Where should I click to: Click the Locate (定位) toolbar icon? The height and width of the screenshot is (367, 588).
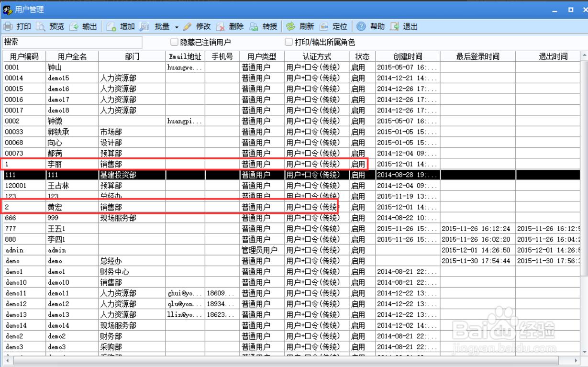324,26
